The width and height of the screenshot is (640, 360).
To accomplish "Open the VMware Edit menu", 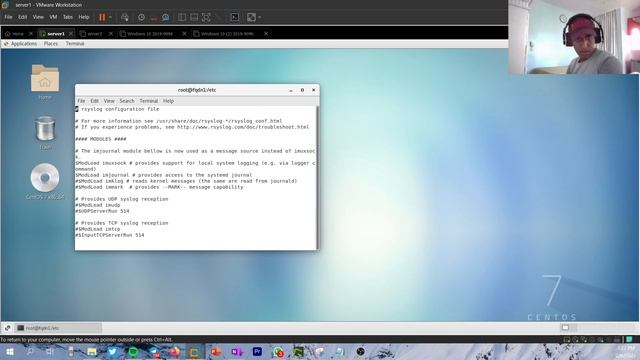I will pyautogui.click(x=22, y=17).
